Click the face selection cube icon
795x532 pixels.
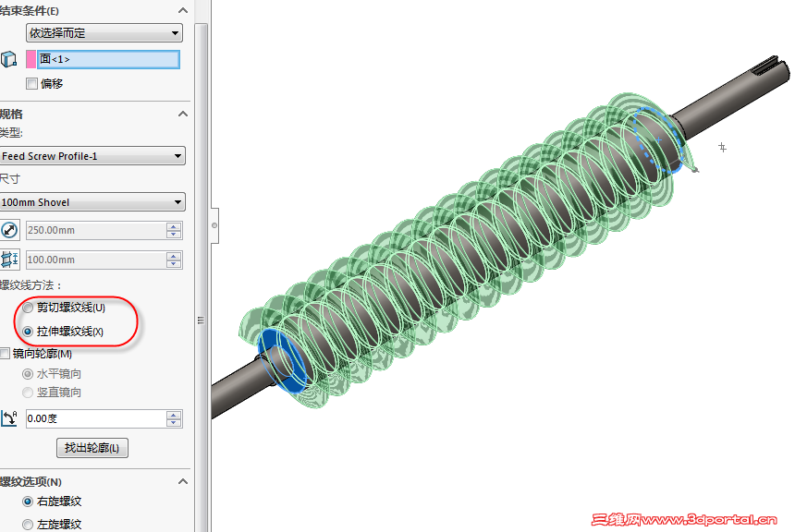(x=8, y=59)
